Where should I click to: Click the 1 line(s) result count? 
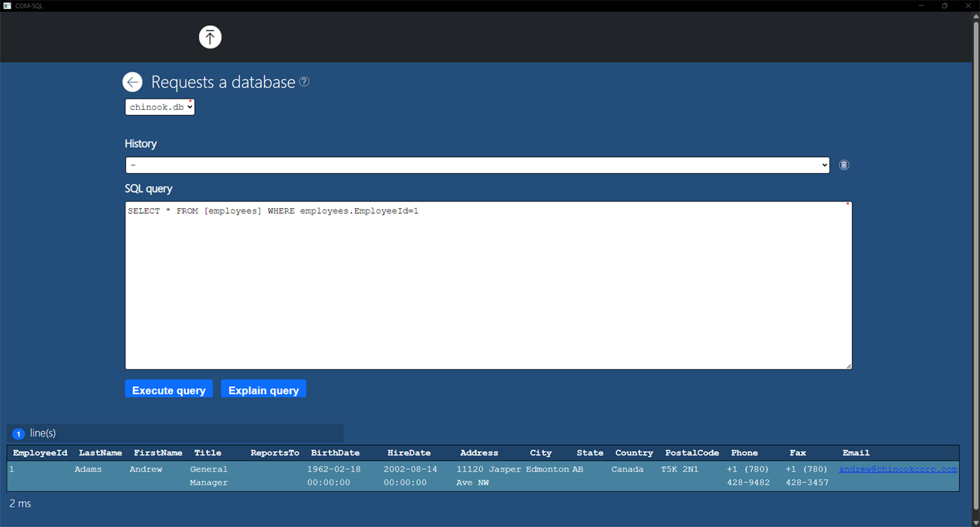[x=34, y=433]
